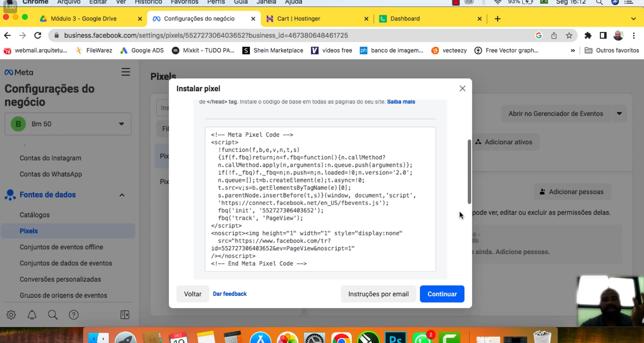Click the Continuar button
The width and height of the screenshot is (644, 343).
[x=442, y=294]
